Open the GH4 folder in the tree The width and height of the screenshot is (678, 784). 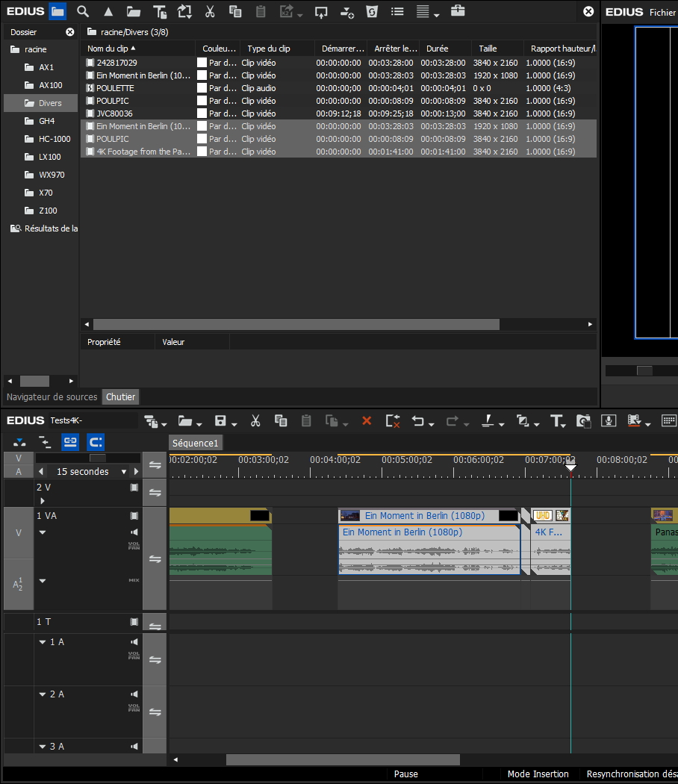(x=46, y=121)
